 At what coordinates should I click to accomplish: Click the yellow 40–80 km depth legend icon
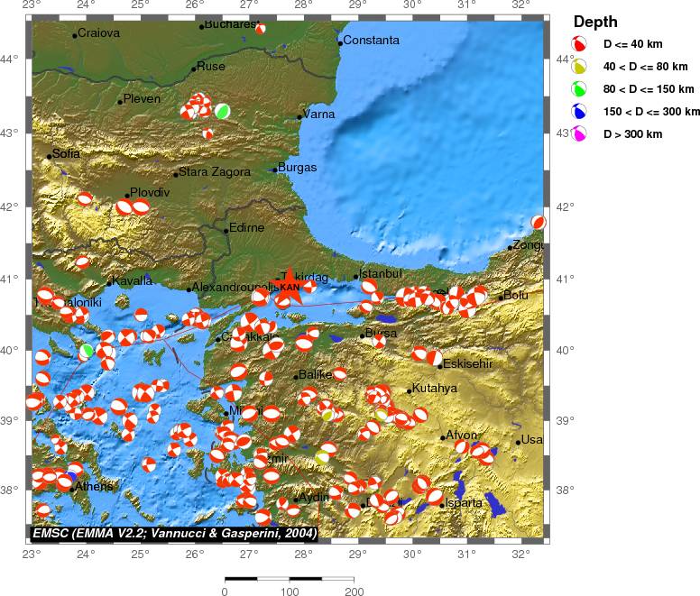pyautogui.click(x=581, y=66)
